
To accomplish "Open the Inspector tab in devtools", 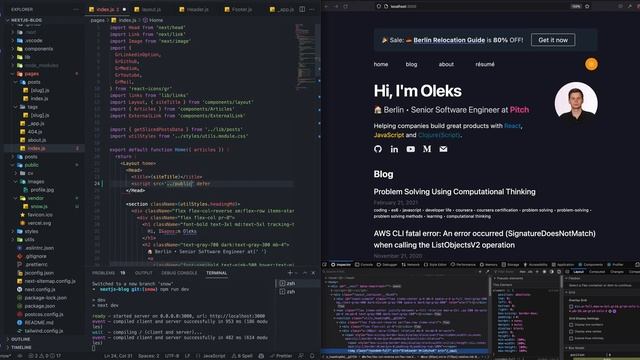I will 341,264.
